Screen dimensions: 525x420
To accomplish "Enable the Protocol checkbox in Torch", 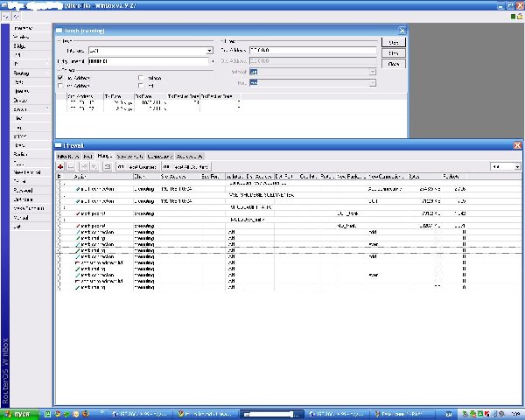I will coord(140,78).
